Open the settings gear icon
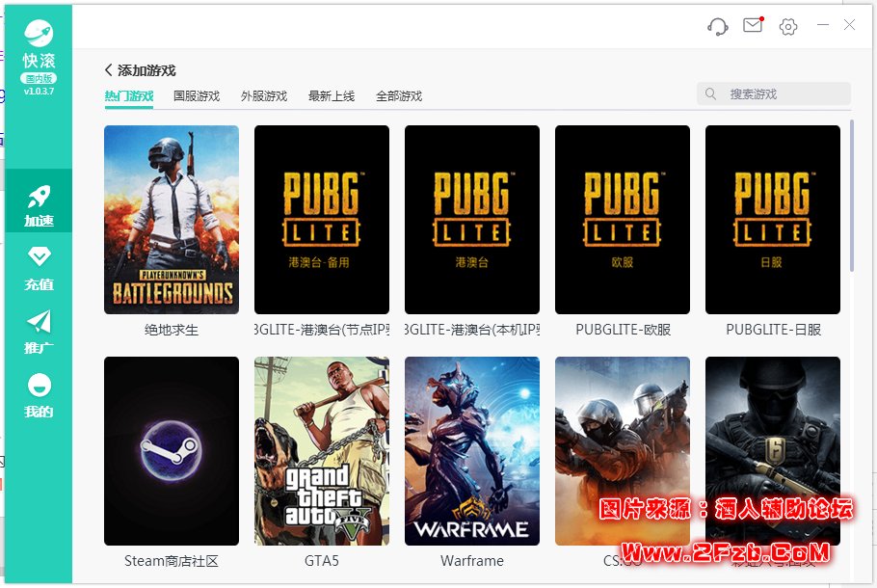Image resolution: width=877 pixels, height=588 pixels. (x=788, y=26)
